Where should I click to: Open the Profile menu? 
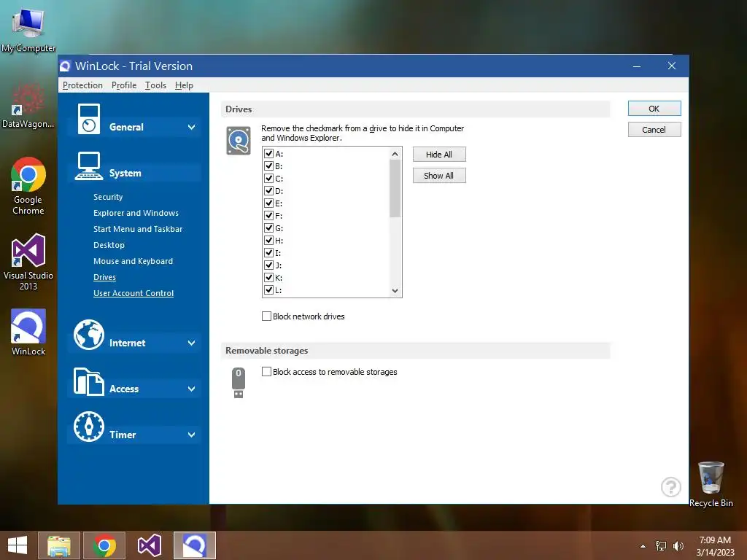coord(124,85)
